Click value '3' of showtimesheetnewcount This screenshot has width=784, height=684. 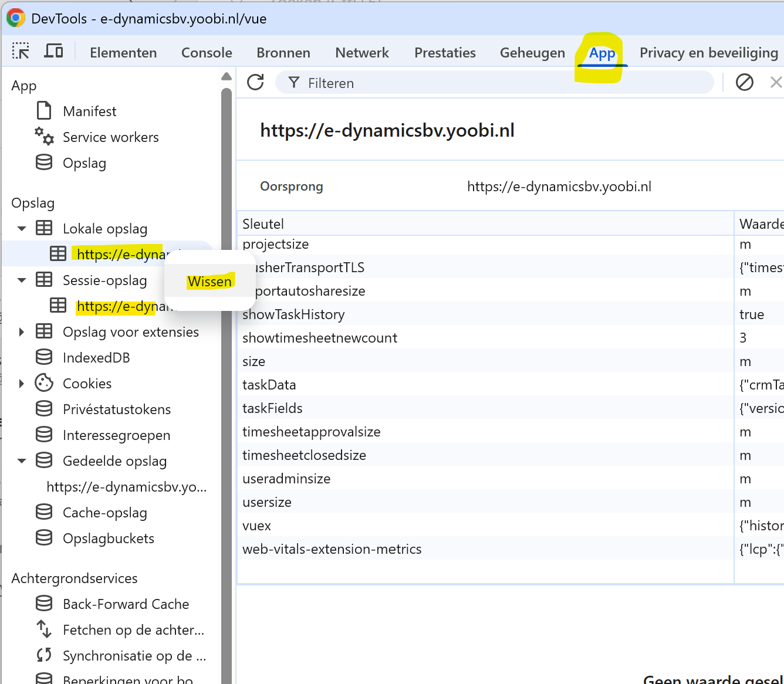click(x=743, y=337)
